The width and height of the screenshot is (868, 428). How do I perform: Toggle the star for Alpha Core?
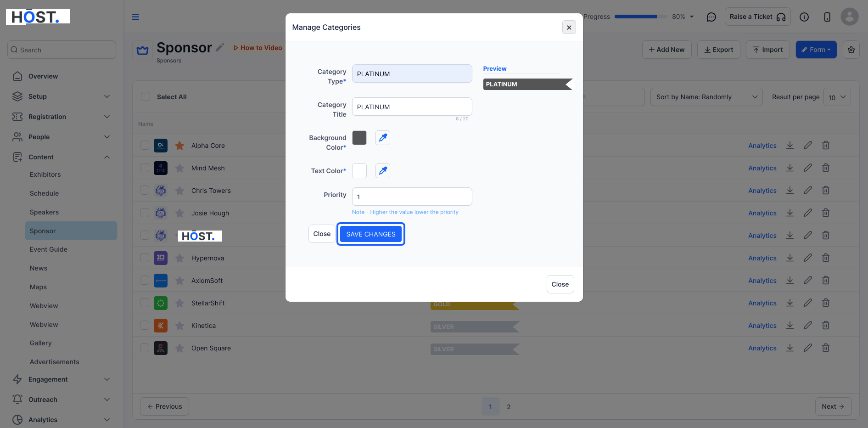[179, 146]
